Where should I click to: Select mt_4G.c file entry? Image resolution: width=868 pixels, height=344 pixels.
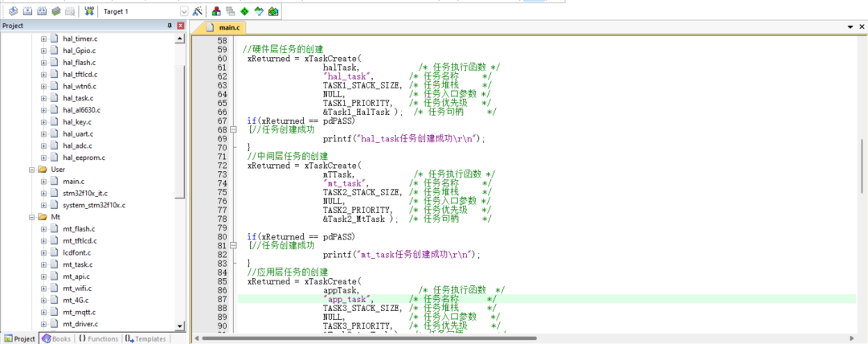click(x=76, y=301)
